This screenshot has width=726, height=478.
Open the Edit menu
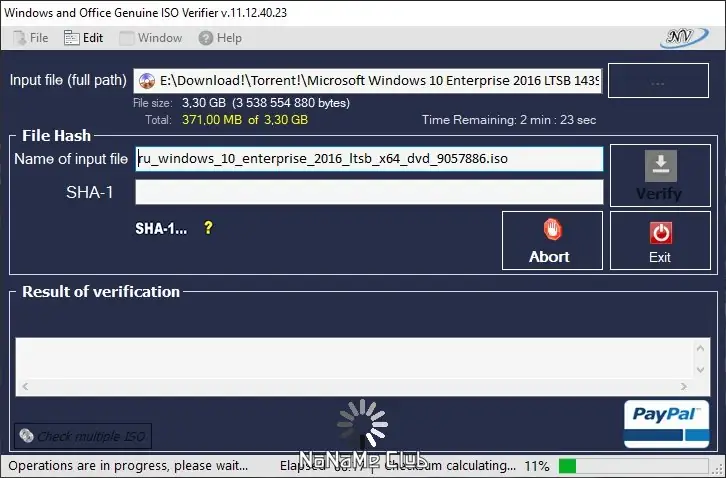tap(84, 38)
